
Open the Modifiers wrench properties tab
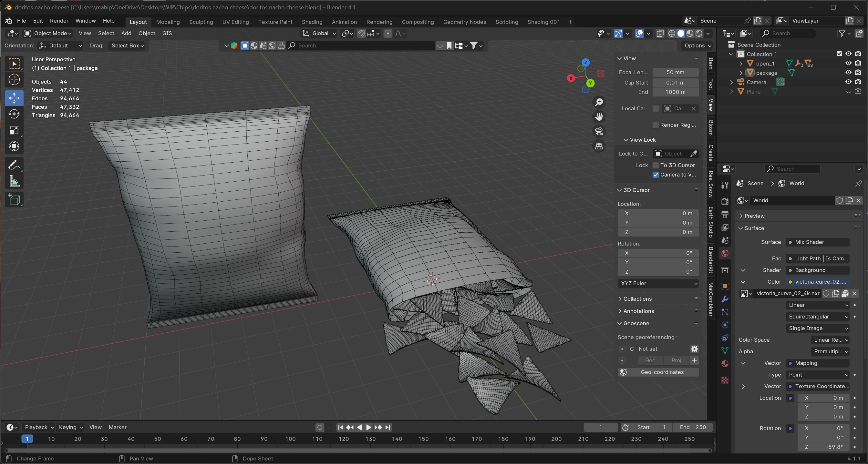click(x=725, y=299)
